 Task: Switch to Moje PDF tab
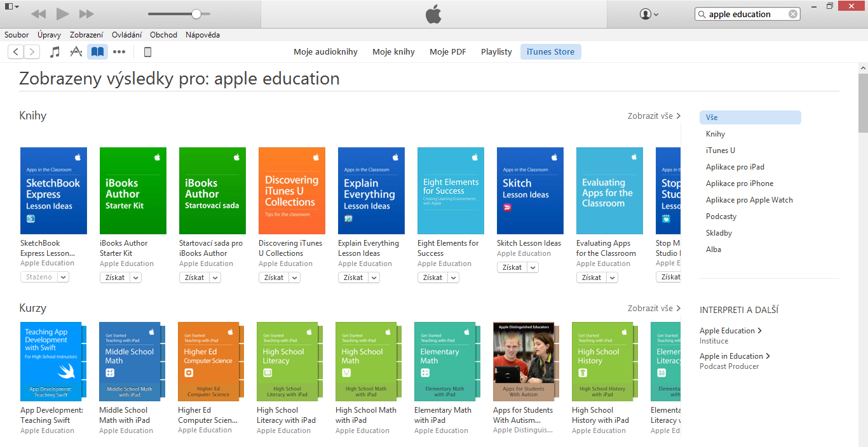pyautogui.click(x=448, y=52)
